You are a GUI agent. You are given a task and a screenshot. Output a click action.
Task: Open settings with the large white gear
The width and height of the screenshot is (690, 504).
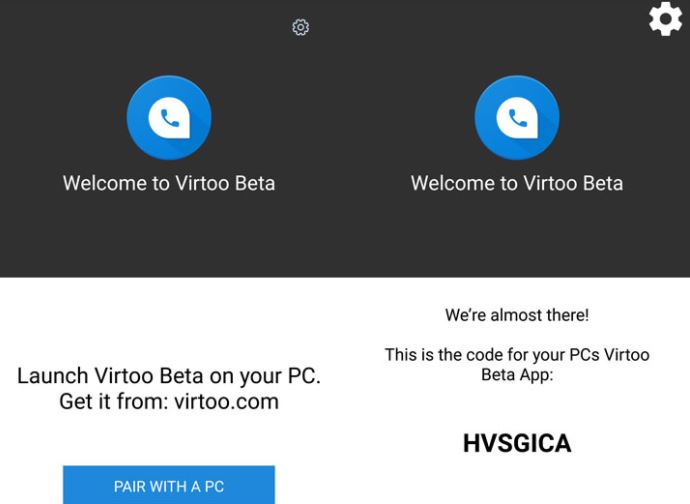click(x=665, y=18)
